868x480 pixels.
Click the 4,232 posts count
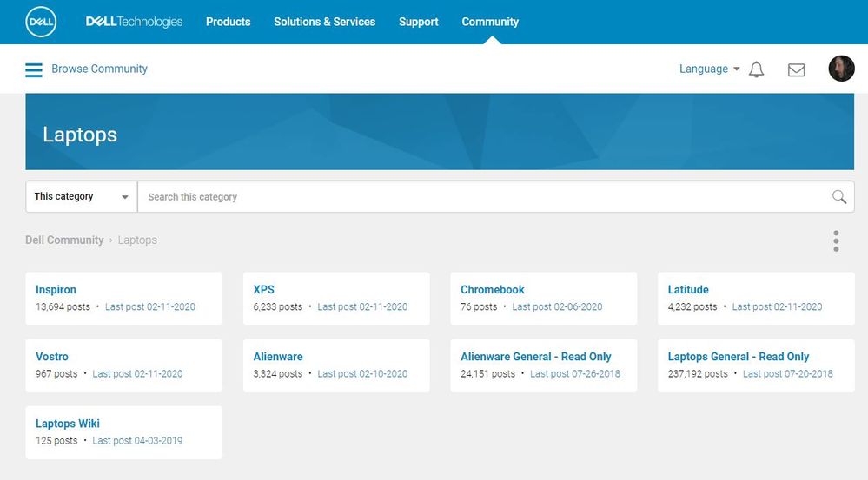[x=692, y=306]
